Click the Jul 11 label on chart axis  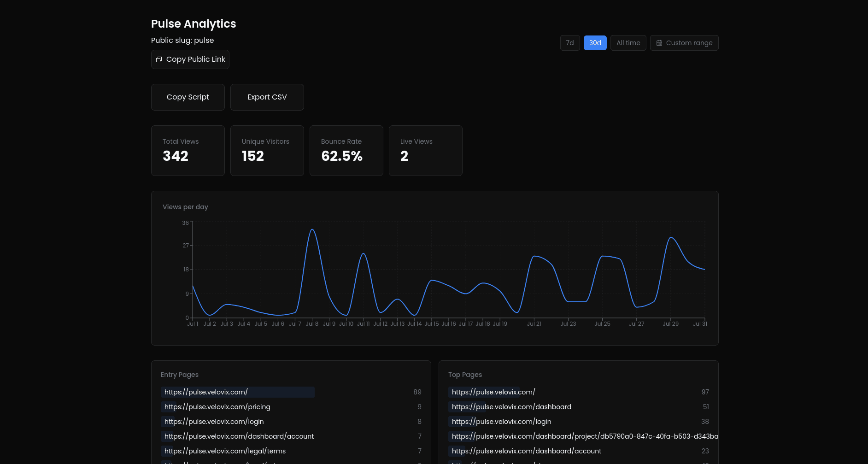[x=364, y=324]
